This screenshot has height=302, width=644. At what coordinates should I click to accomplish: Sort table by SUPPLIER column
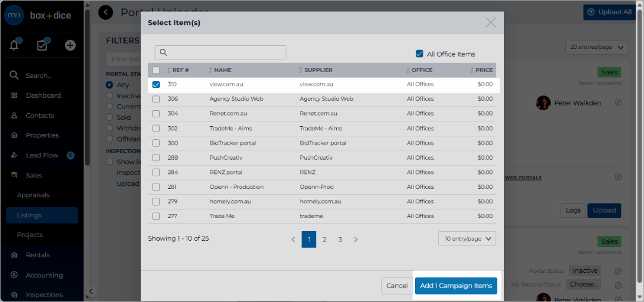point(315,70)
